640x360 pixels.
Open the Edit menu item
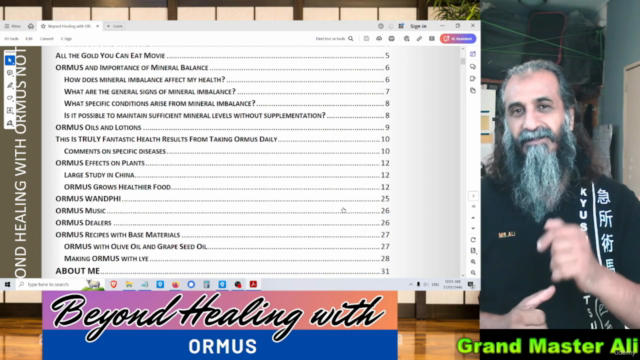point(29,39)
